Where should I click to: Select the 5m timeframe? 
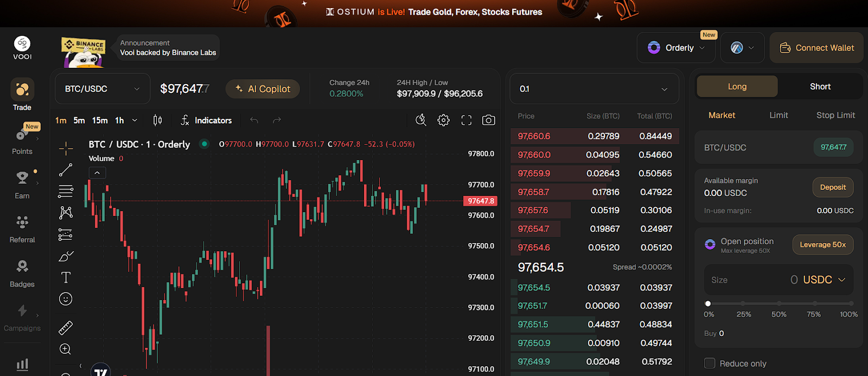pyautogui.click(x=79, y=120)
